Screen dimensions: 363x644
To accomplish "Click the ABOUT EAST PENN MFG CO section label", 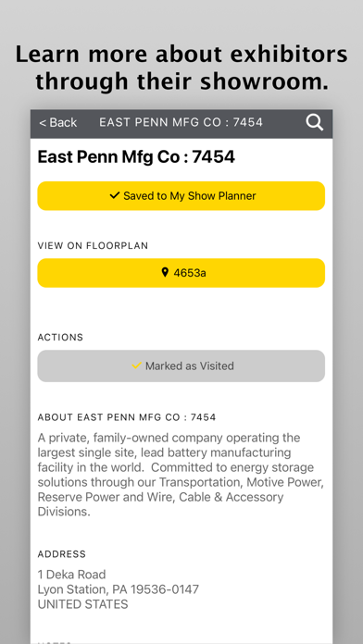I will pos(127,417).
